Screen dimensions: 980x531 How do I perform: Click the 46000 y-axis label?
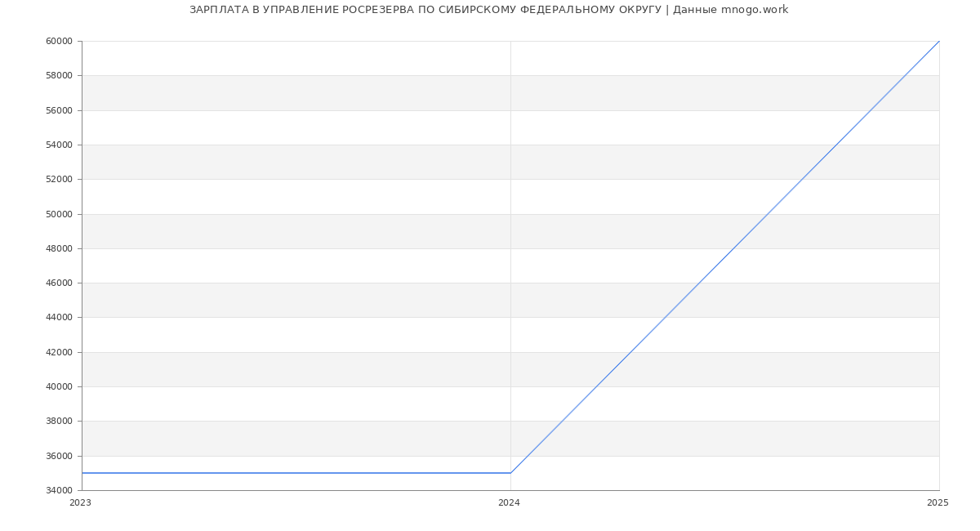coord(59,283)
